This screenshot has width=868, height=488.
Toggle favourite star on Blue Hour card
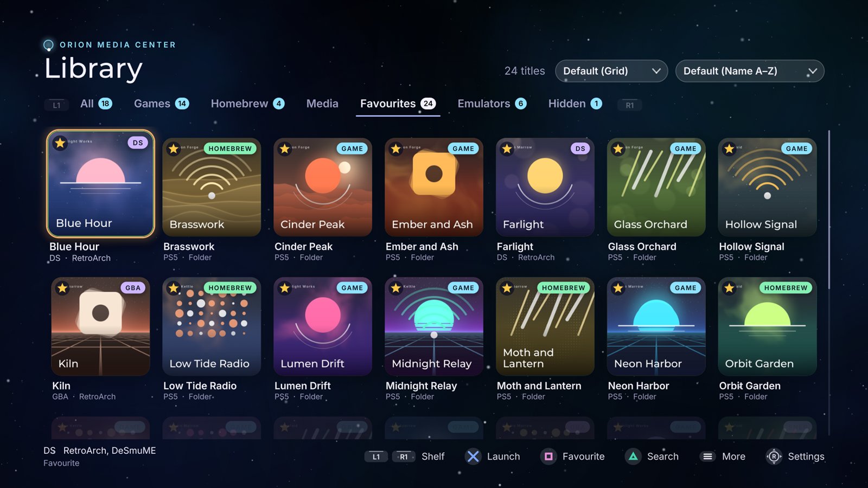pos(60,143)
